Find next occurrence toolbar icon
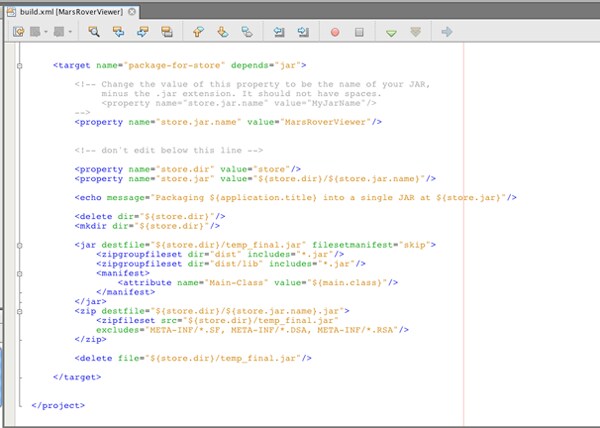 [x=143, y=32]
